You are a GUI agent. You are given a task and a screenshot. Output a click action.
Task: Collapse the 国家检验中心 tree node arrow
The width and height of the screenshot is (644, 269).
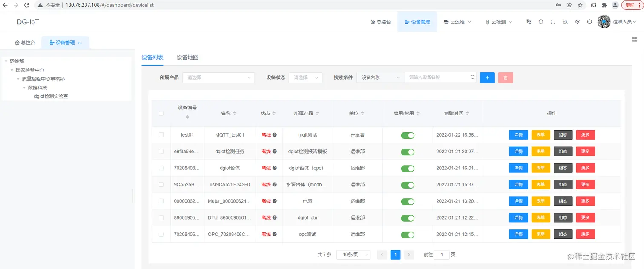[12, 70]
